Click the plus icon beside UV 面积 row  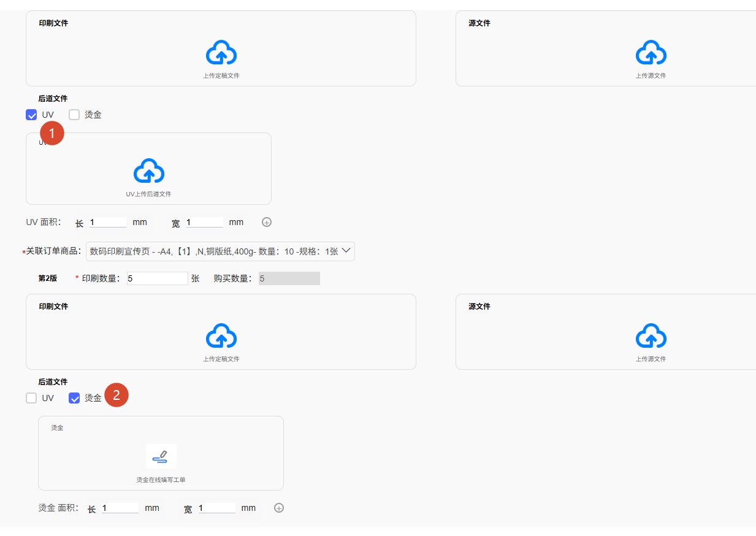click(x=267, y=222)
